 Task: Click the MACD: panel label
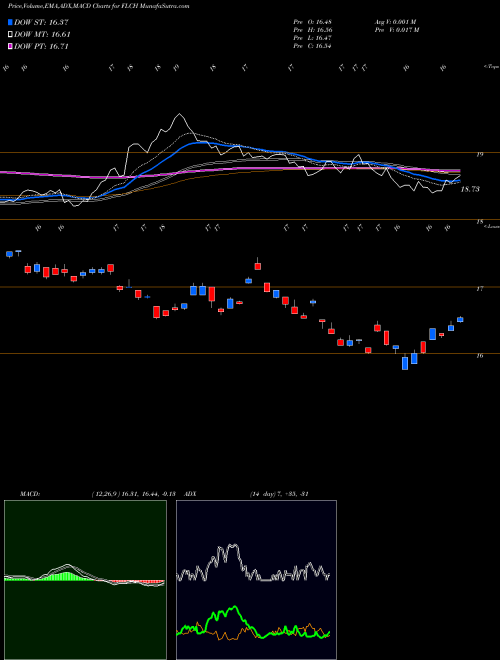pyautogui.click(x=29, y=494)
